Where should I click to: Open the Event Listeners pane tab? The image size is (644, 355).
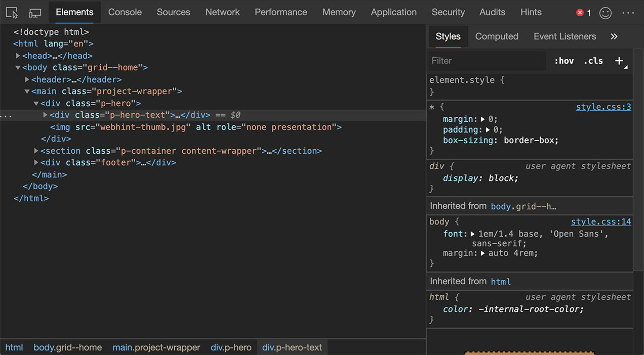tap(565, 36)
